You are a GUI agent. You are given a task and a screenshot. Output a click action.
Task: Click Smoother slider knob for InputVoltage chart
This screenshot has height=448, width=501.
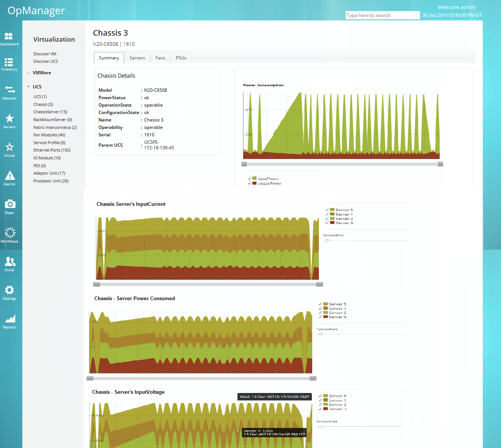click(320, 426)
